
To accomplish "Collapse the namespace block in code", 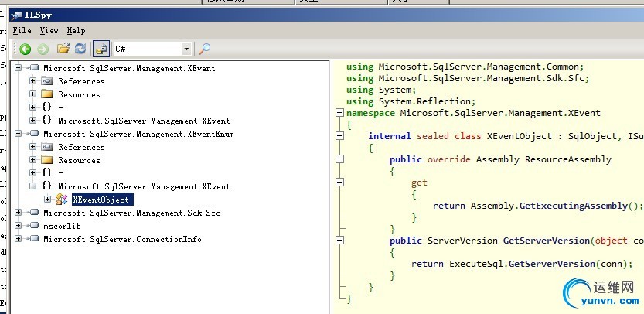I will point(339,113).
